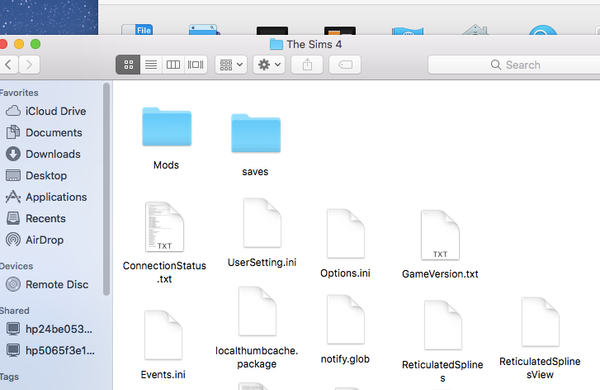The width and height of the screenshot is (600, 390).
Task: Switch to list view
Action: (x=151, y=65)
